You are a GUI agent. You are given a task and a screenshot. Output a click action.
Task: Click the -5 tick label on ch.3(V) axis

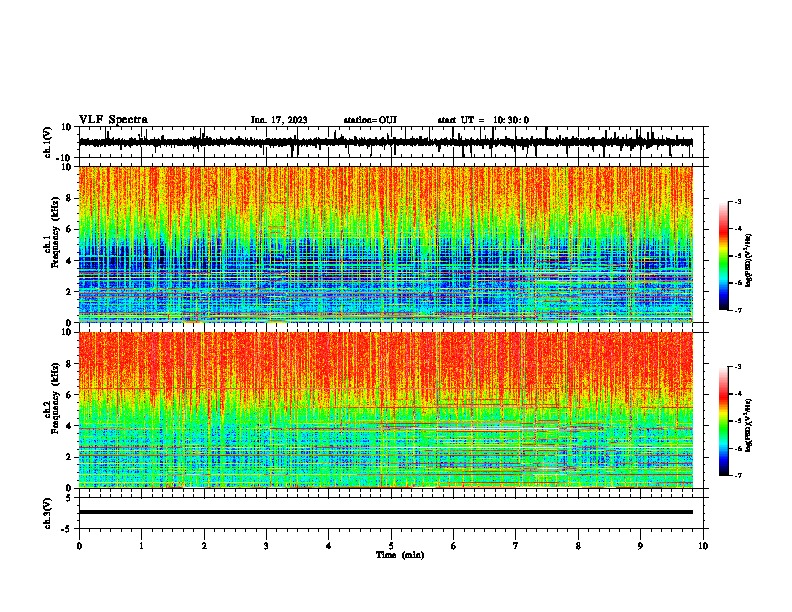tap(67, 529)
